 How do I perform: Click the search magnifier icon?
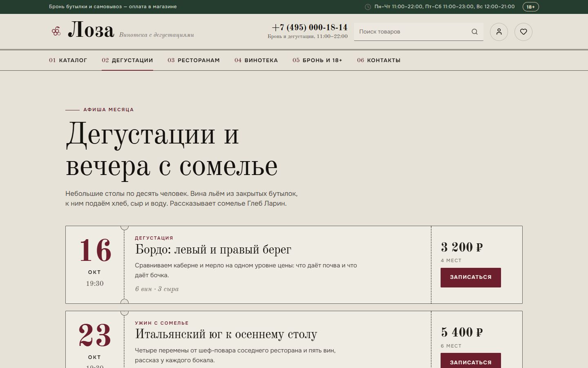[474, 32]
